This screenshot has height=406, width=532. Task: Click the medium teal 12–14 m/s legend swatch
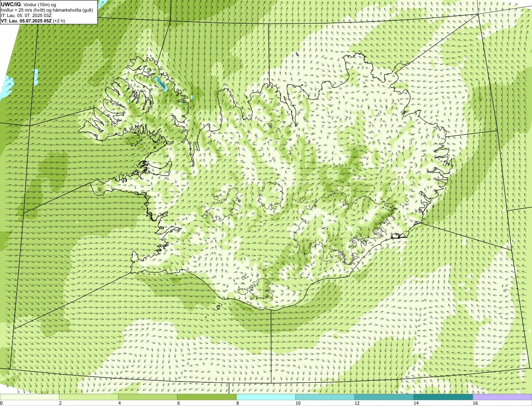pyautogui.click(x=384, y=397)
